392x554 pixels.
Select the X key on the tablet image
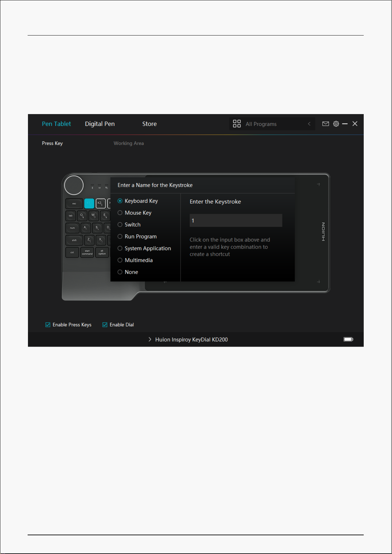click(101, 240)
